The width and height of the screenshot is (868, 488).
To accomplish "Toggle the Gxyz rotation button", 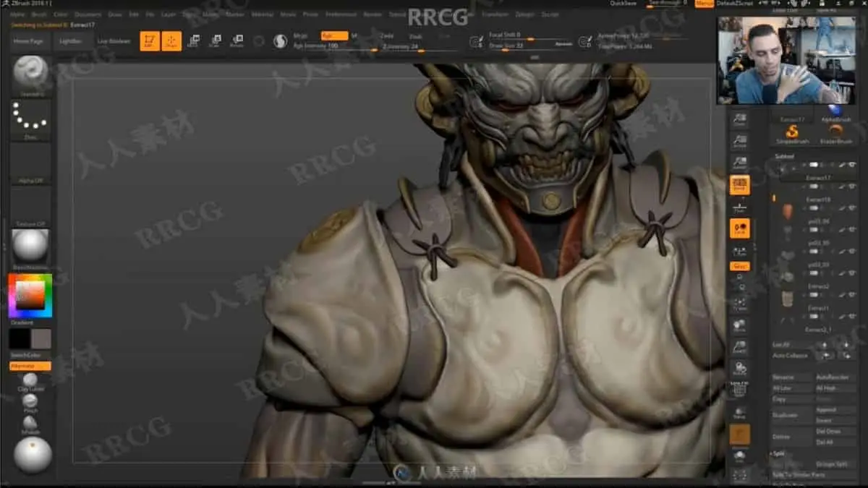I will click(739, 266).
